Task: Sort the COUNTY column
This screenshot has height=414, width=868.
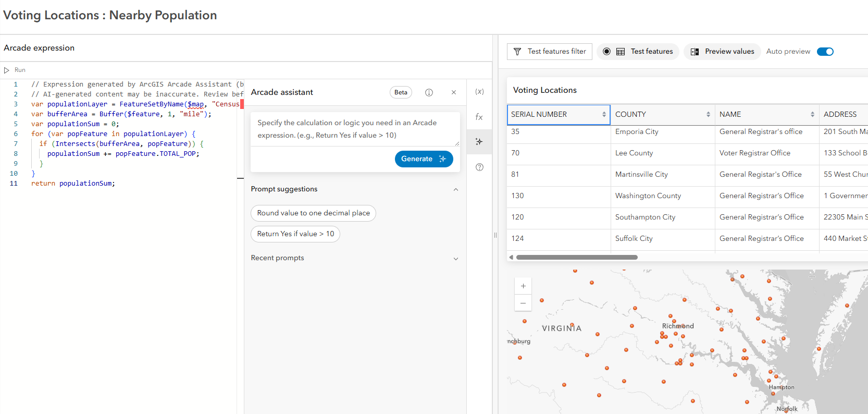Action: tap(708, 114)
